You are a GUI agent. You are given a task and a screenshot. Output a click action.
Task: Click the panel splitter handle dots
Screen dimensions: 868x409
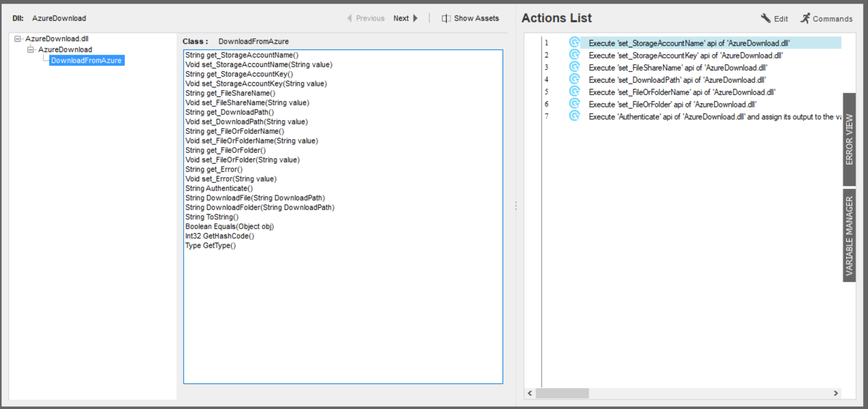click(x=516, y=206)
